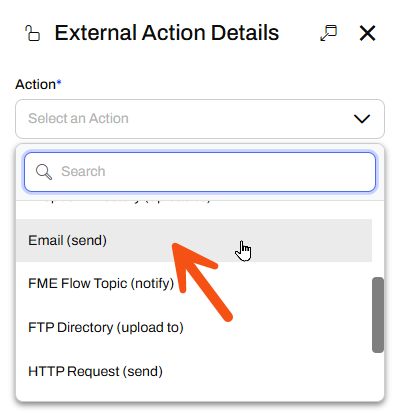400x416 pixels.
Task: Pick FTP Directory (upload to) action
Action: (194, 327)
